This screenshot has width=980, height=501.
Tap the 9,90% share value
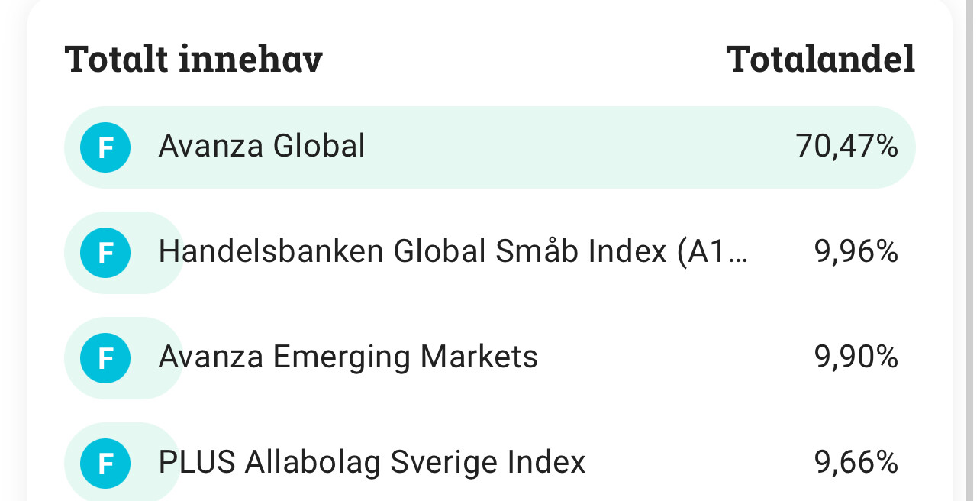[x=856, y=357]
